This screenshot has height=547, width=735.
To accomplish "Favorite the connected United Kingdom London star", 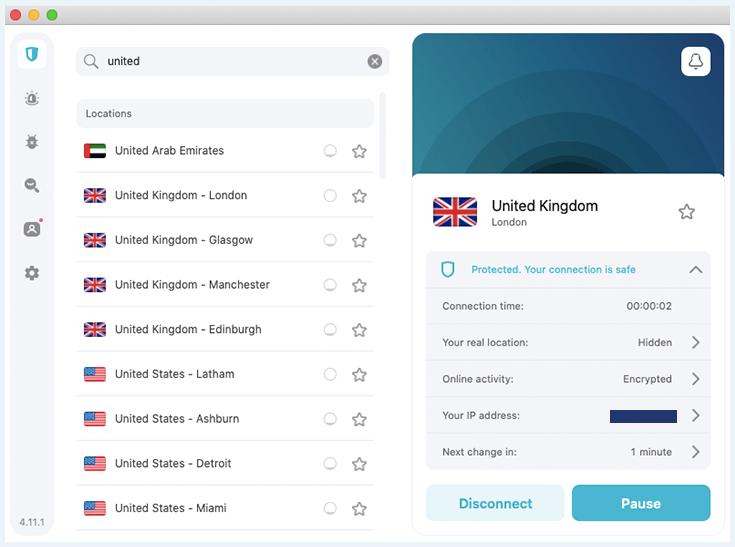I will [x=687, y=212].
